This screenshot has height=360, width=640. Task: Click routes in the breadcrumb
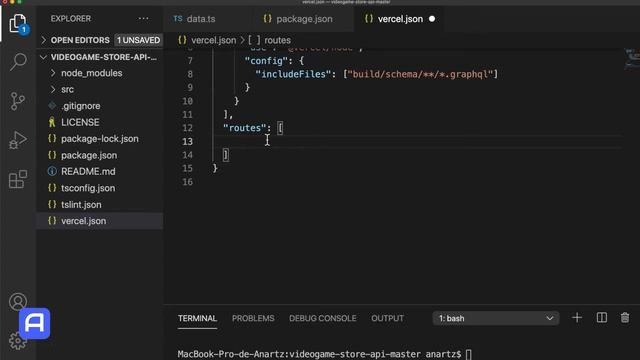coord(278,40)
